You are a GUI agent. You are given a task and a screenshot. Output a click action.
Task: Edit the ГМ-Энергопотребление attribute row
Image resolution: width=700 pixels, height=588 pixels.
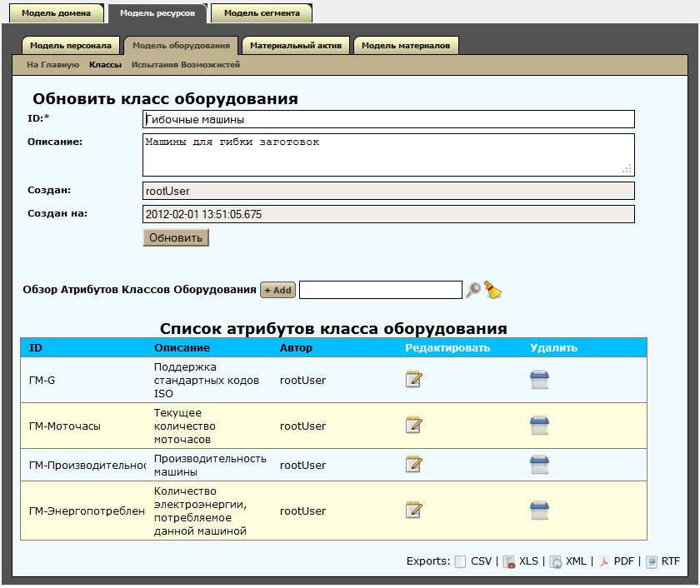[x=414, y=511]
